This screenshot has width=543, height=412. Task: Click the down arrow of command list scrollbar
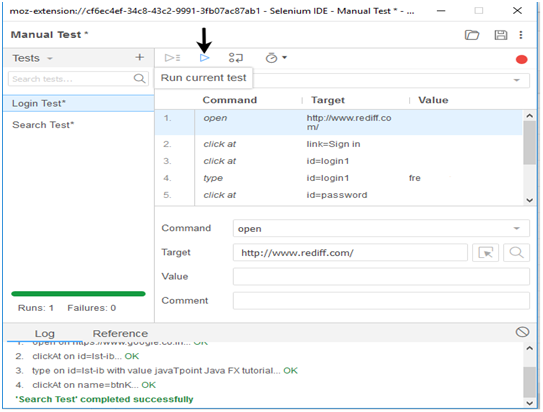pos(529,200)
